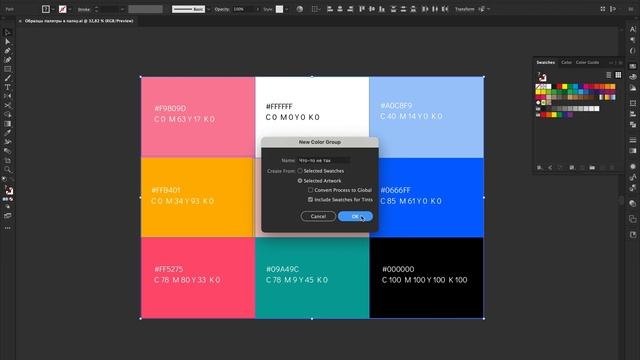The height and width of the screenshot is (360, 640).
Task: Select the Eyedropper tool
Action: tap(7, 133)
